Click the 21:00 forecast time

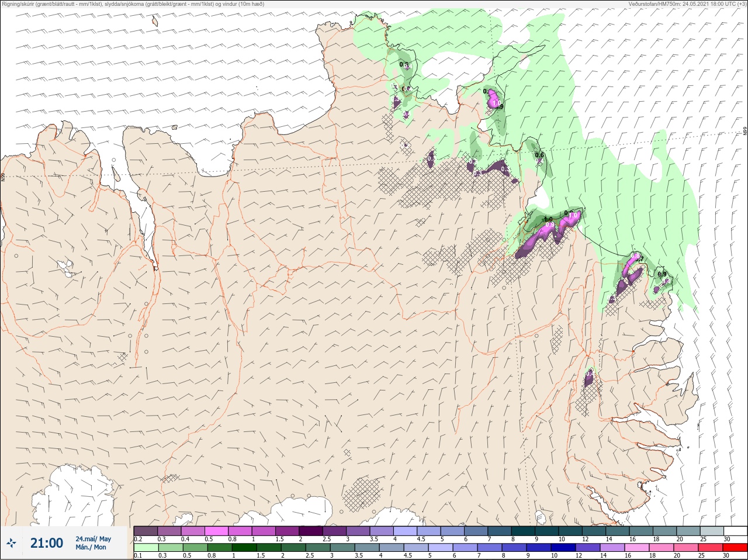point(47,543)
